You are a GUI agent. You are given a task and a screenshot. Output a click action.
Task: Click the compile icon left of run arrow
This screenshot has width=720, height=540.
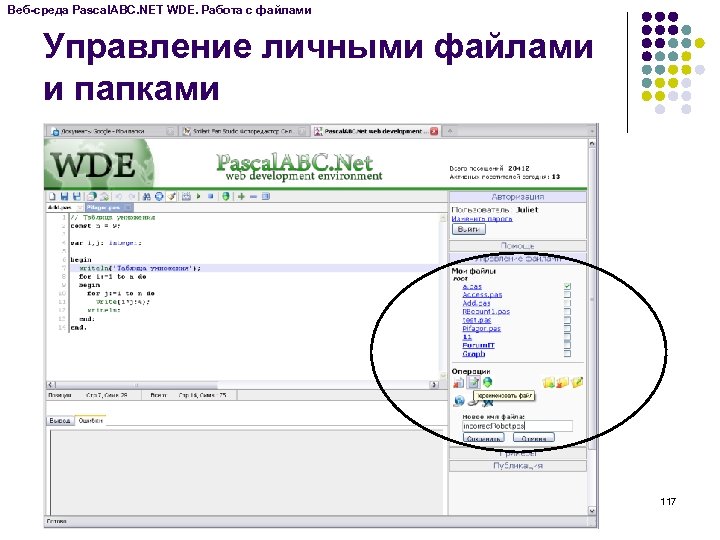point(186,196)
